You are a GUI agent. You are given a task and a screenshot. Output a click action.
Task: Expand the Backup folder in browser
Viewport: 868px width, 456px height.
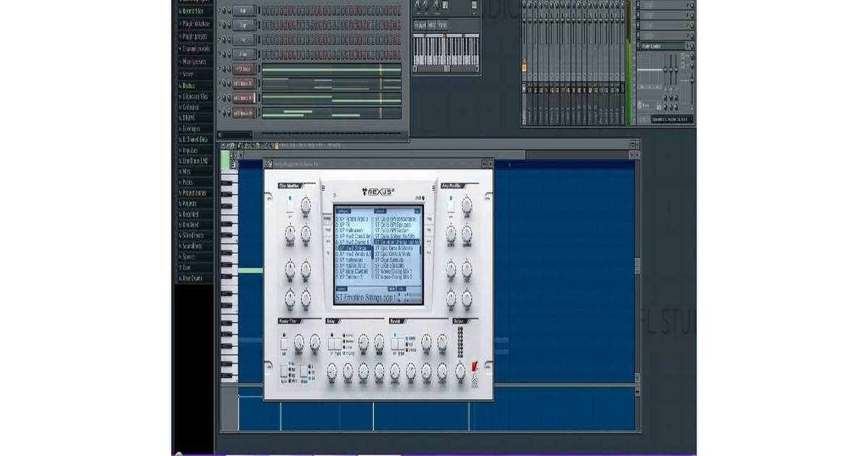(x=187, y=85)
